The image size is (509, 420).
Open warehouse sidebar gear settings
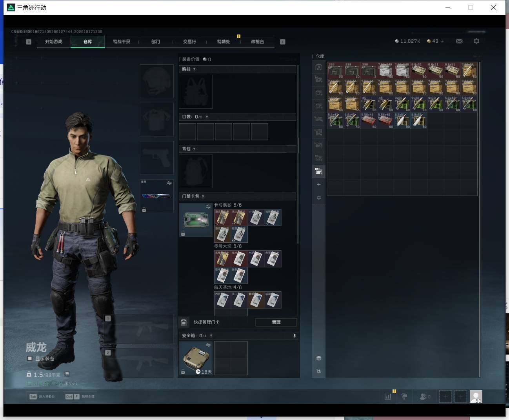pos(319,198)
